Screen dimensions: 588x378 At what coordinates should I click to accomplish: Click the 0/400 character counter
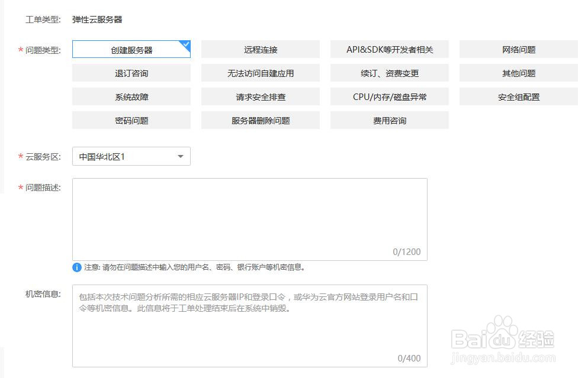coord(409,358)
